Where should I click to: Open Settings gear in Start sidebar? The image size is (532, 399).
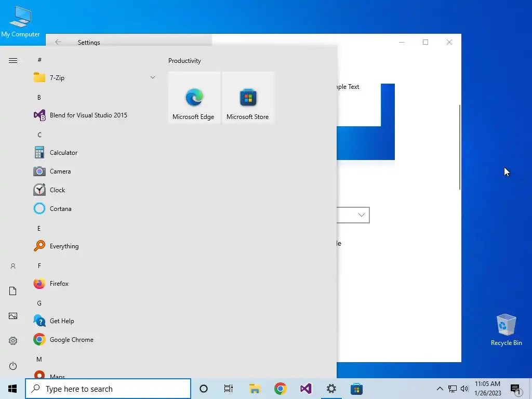13,341
